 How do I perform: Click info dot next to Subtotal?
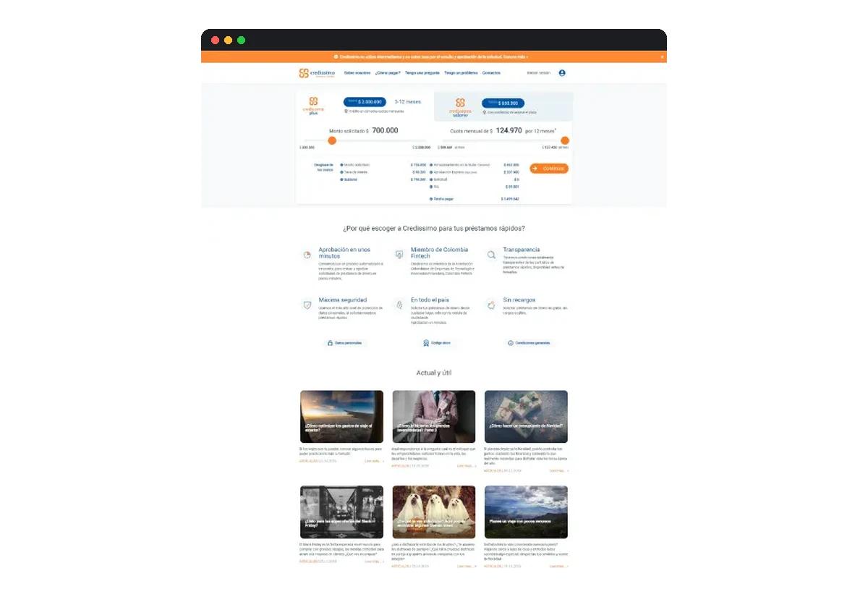tap(341, 179)
